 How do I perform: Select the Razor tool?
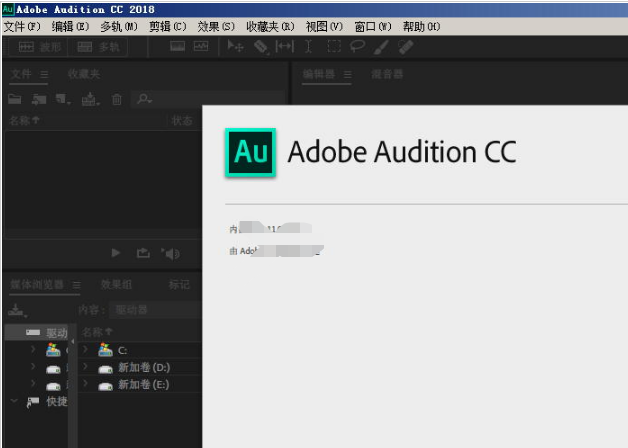tap(261, 47)
